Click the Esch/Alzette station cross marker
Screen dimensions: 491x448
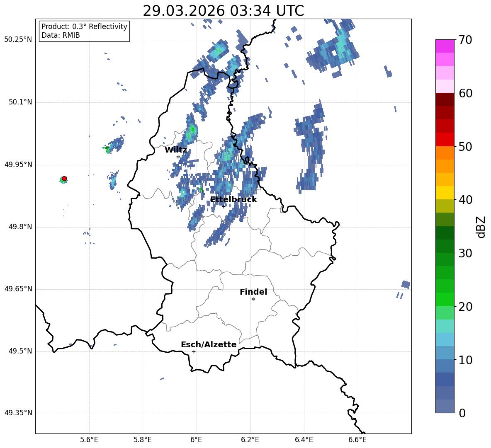pos(194,351)
